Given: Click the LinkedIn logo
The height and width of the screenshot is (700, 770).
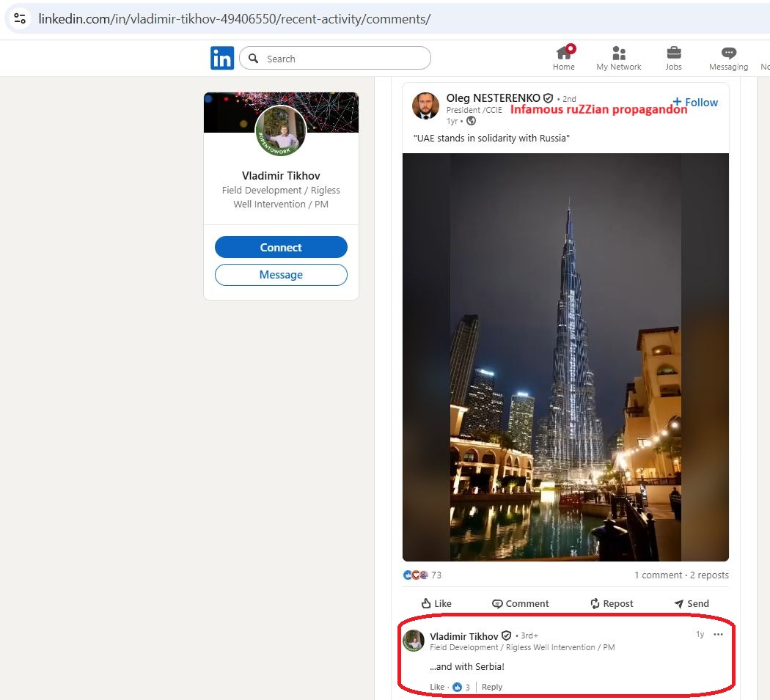Looking at the screenshot, I should click(x=222, y=58).
